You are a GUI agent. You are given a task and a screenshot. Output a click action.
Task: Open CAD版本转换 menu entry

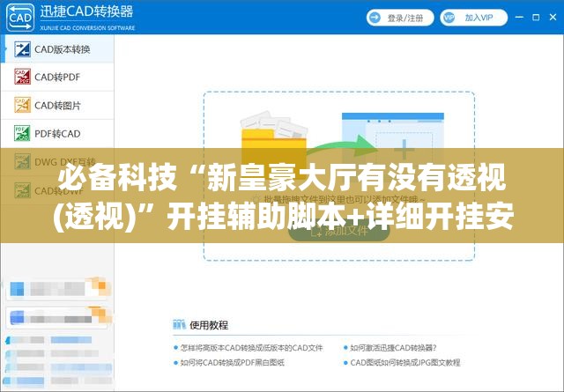pyautogui.click(x=57, y=49)
